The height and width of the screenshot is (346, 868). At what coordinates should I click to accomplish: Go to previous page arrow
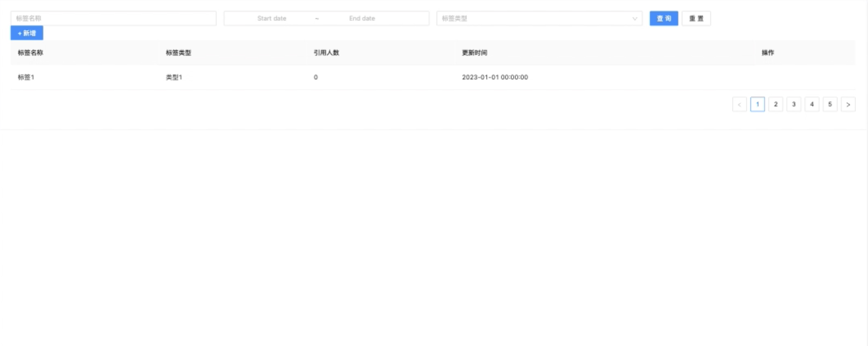coord(739,105)
